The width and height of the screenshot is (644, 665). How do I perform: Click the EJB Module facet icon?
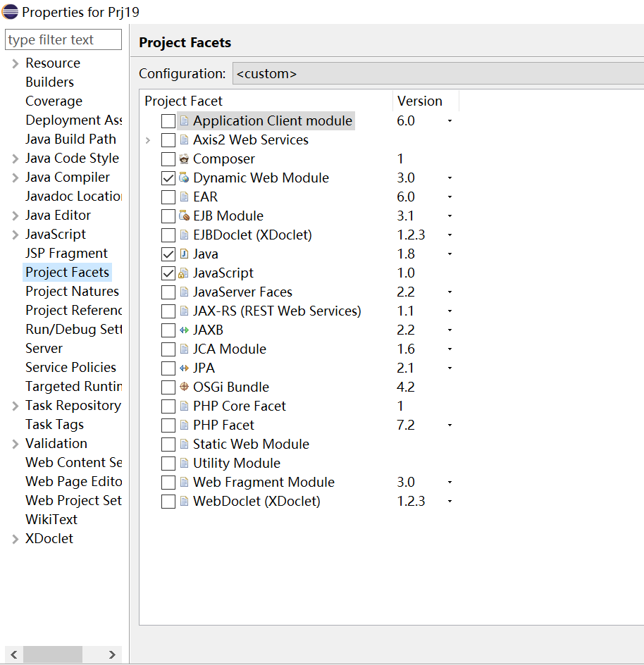pyautogui.click(x=184, y=216)
